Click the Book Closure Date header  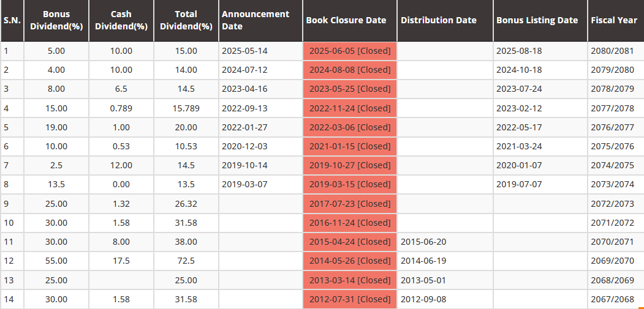(346, 20)
